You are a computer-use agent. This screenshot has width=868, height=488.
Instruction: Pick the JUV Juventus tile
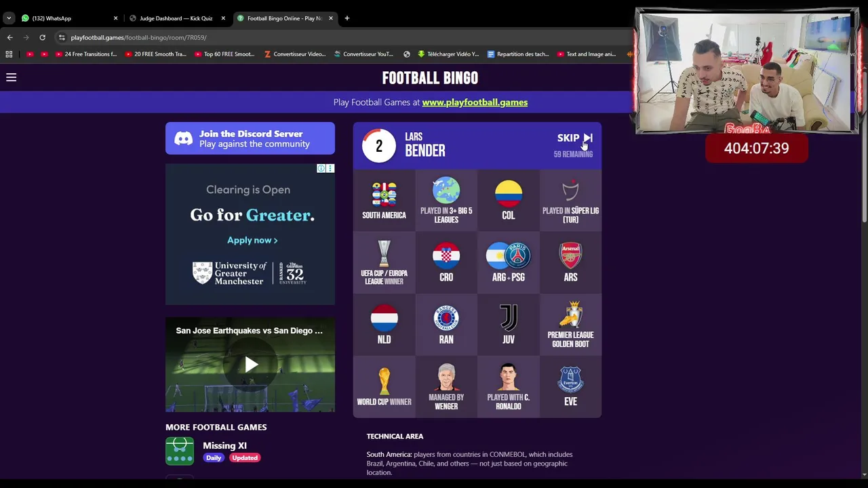(509, 325)
